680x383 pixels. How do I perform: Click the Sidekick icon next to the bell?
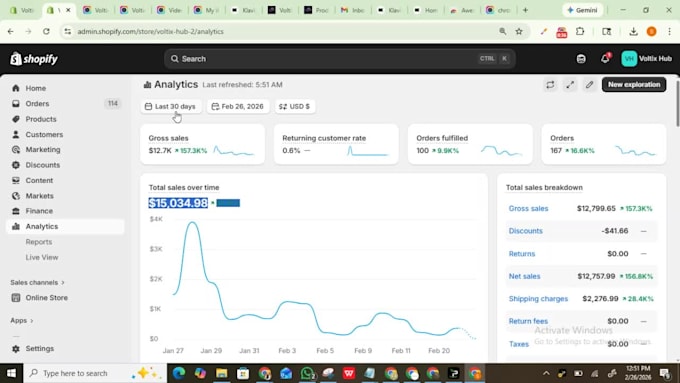click(x=581, y=59)
